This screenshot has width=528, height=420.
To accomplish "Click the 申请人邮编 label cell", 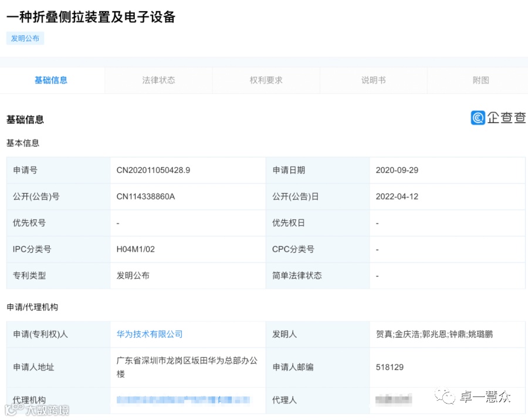I will pos(318,367).
